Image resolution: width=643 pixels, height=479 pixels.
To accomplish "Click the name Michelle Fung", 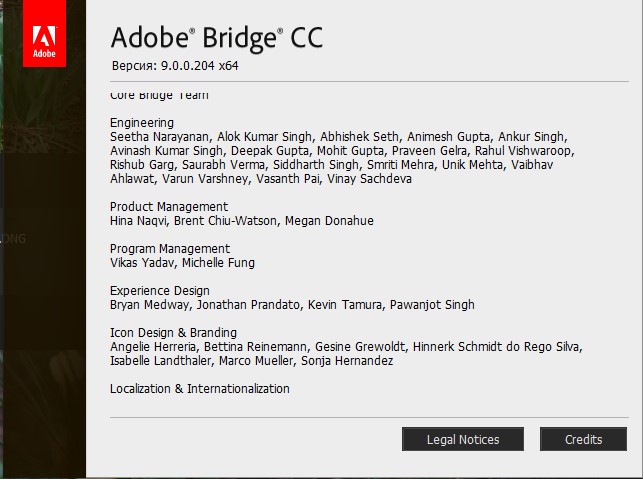I will pos(218,263).
